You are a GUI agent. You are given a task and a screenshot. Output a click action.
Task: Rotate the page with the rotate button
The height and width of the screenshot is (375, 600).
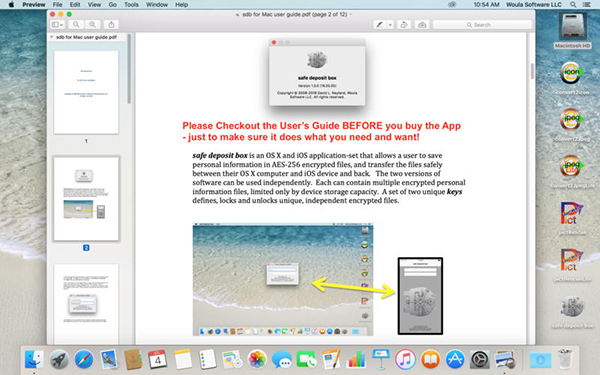point(404,24)
